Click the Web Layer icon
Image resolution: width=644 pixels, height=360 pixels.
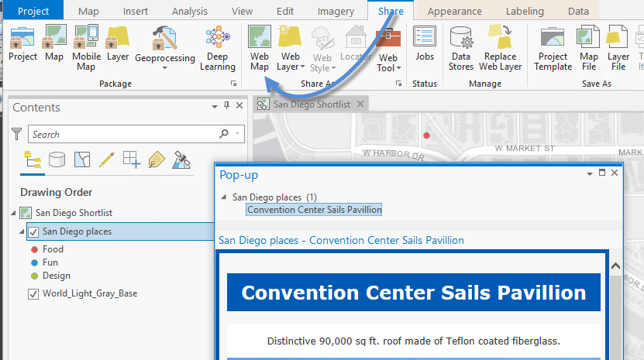(290, 37)
